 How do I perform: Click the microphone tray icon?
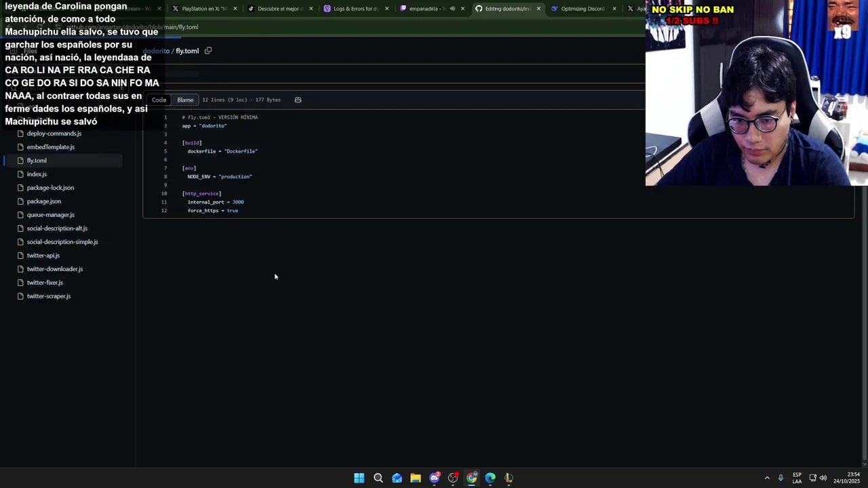(781, 478)
